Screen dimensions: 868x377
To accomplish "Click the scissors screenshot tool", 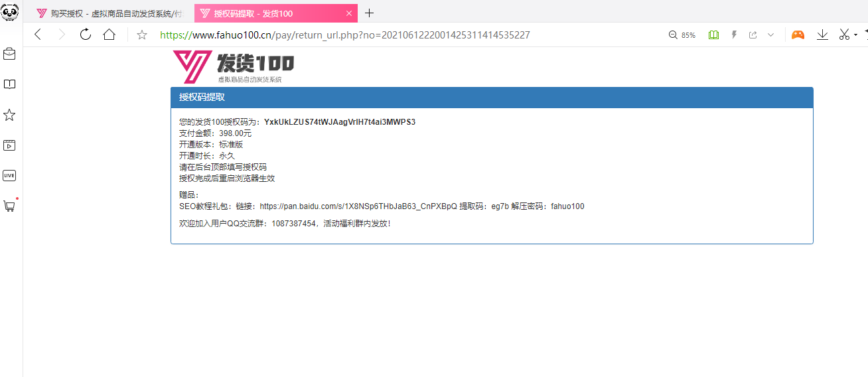I will pos(843,35).
